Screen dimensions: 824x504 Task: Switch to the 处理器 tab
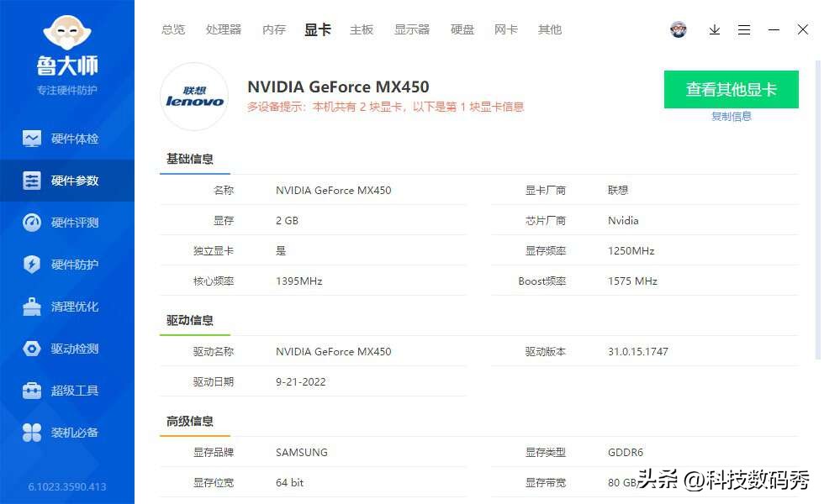point(224,29)
